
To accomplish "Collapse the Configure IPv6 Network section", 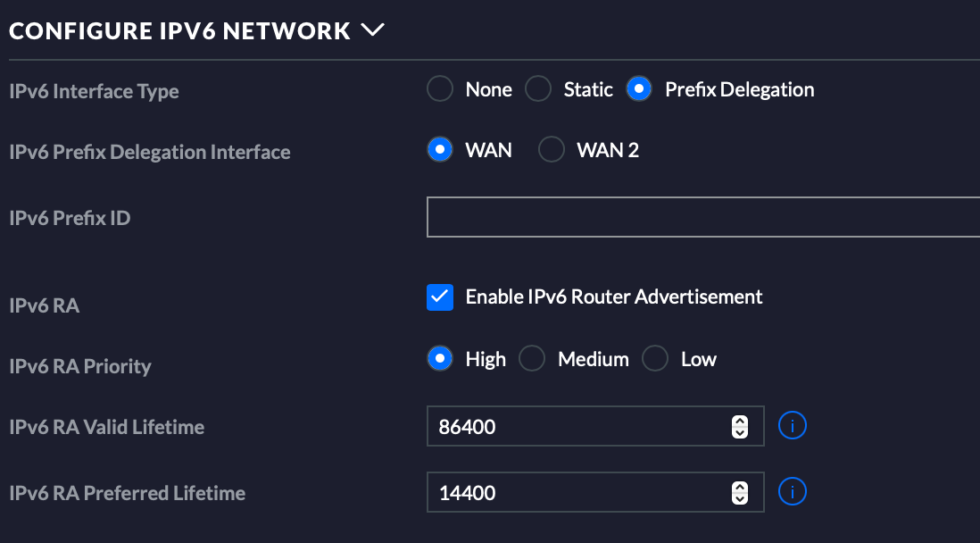I will point(373,30).
